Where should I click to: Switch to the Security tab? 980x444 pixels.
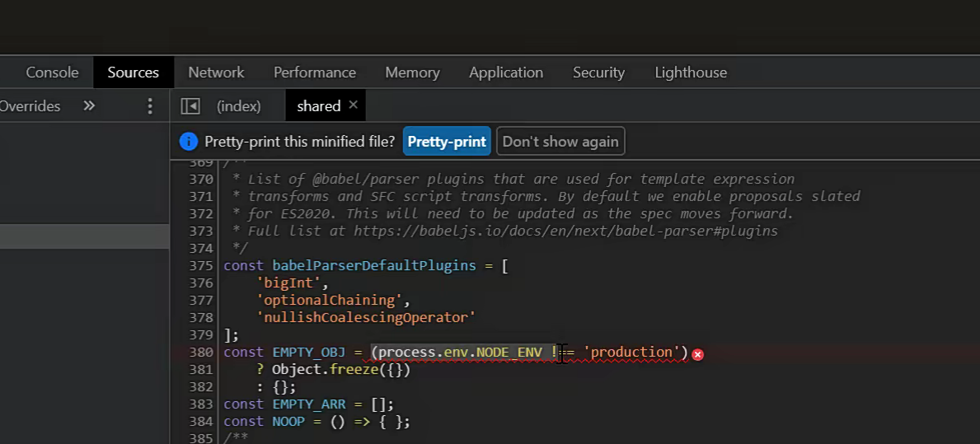tap(598, 72)
